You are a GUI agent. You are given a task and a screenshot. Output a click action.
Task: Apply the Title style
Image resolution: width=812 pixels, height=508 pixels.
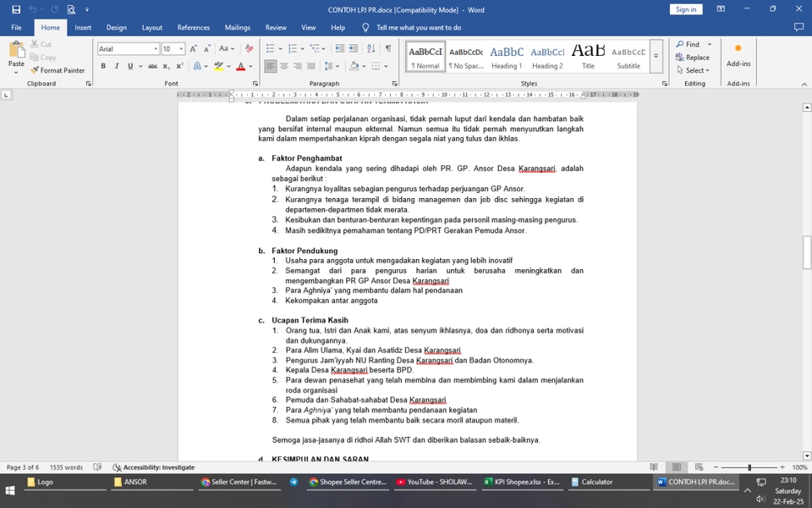[x=588, y=57]
